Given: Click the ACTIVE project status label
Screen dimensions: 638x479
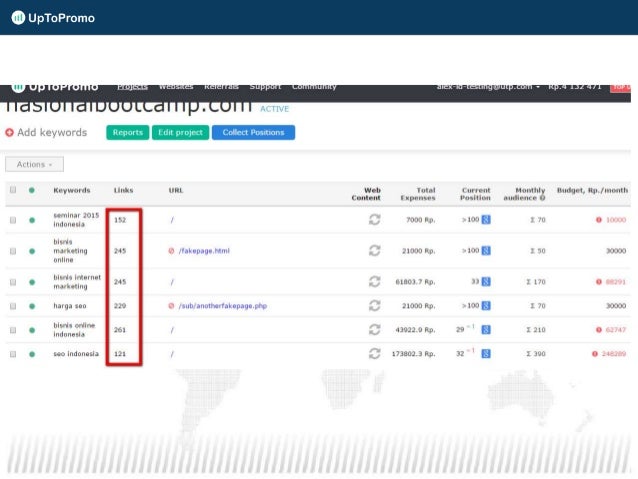Looking at the screenshot, I should (275, 109).
